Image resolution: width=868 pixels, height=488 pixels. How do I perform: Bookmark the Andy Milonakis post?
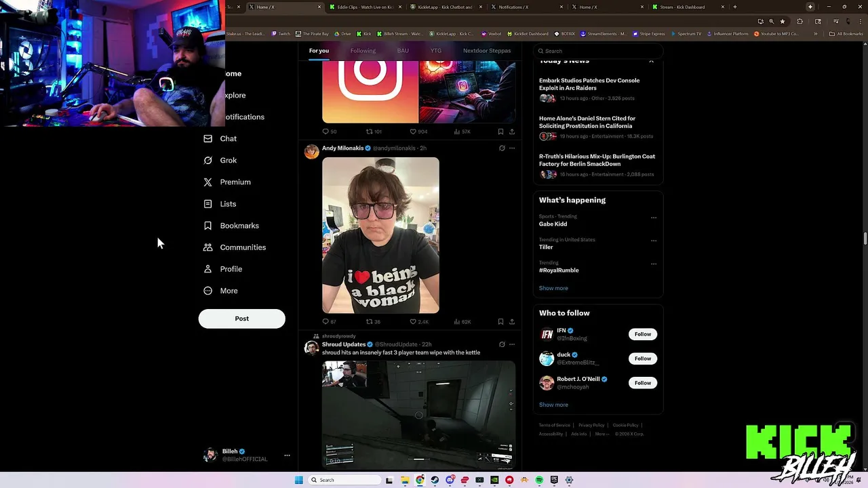click(500, 322)
